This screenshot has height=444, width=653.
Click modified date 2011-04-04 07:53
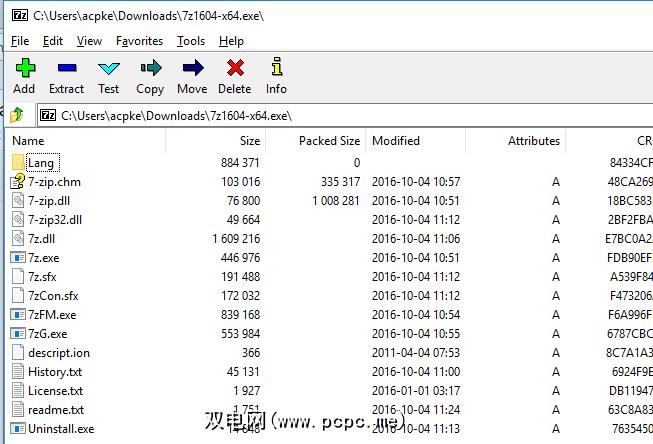pos(416,353)
